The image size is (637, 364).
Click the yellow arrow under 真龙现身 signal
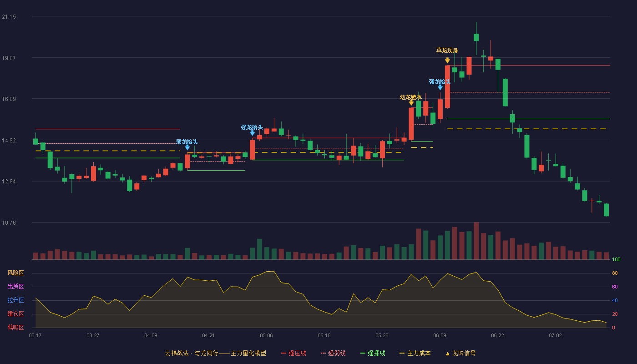[447, 61]
